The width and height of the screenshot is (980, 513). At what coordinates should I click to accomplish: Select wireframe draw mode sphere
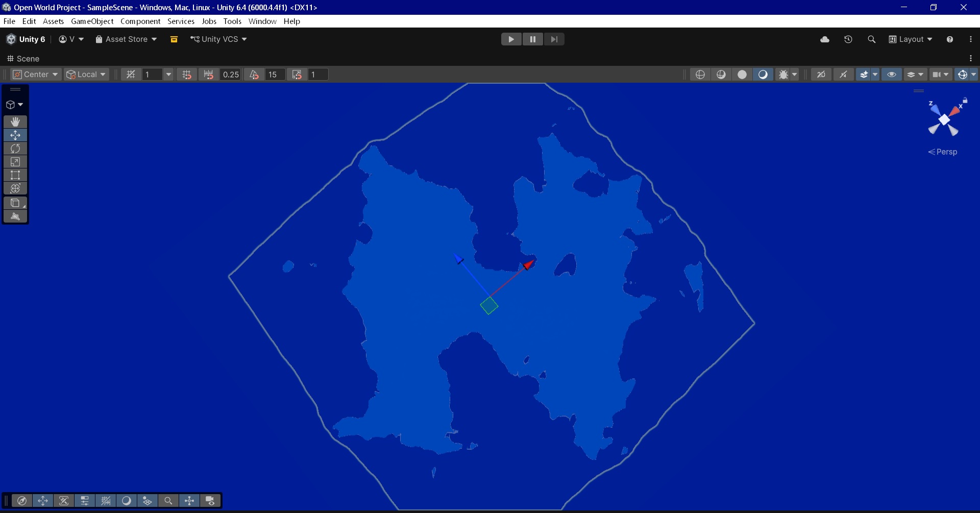700,75
